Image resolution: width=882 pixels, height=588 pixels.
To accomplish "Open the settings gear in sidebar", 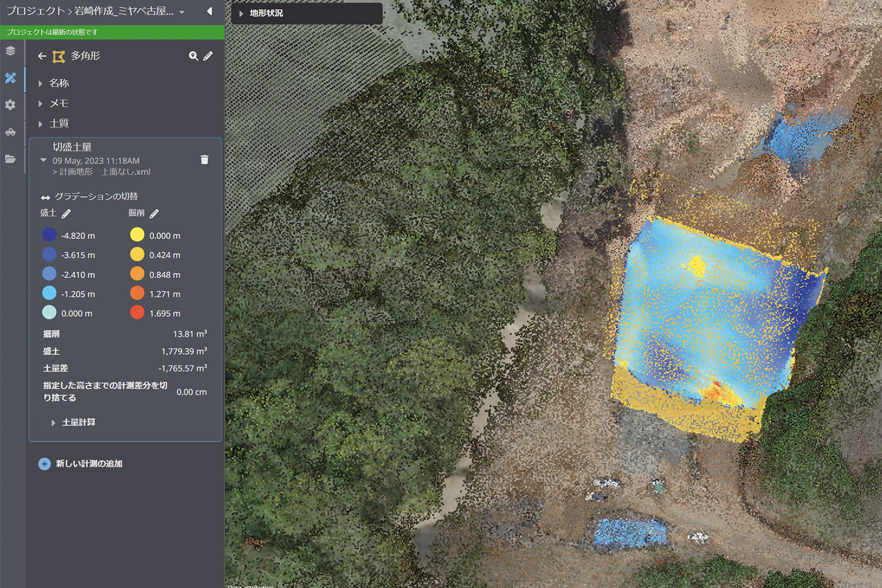I will (x=10, y=105).
